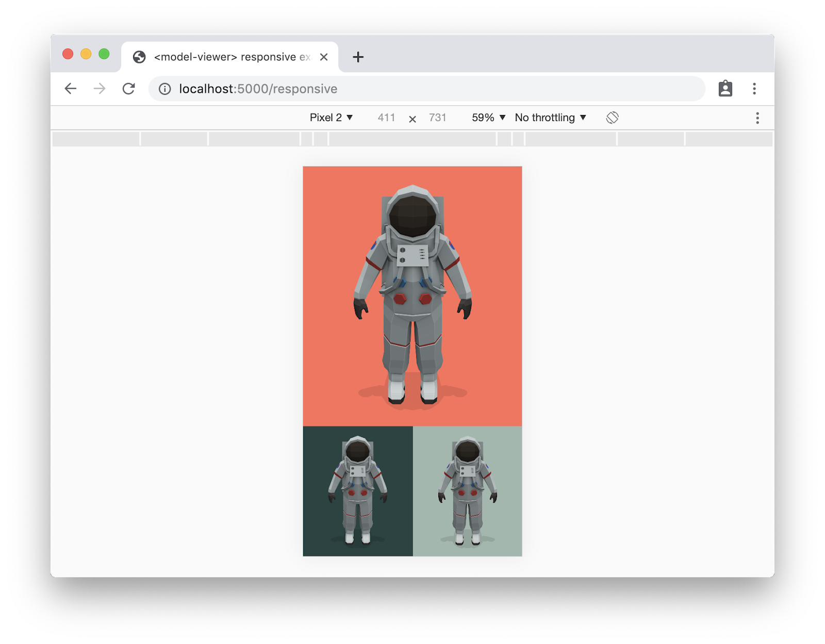Open the Chrome three-dot menu

(754, 89)
